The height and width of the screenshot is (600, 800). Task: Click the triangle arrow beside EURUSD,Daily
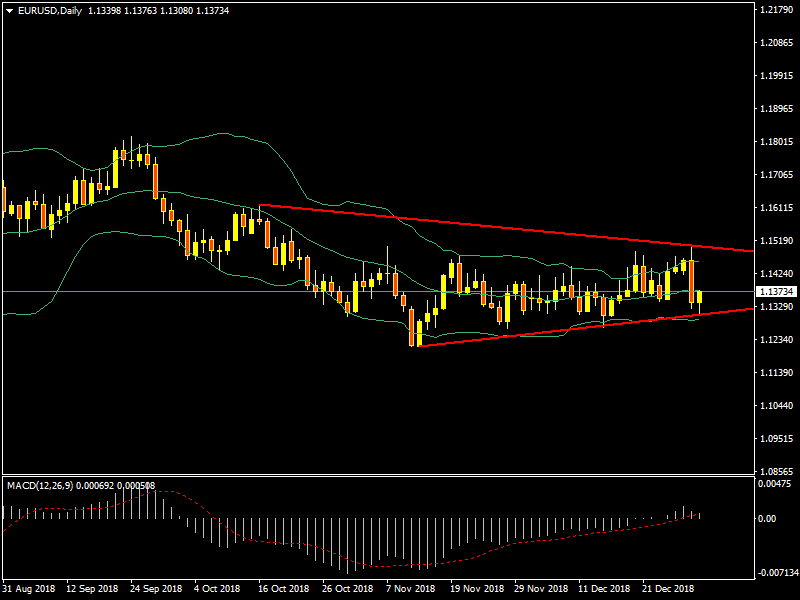[9, 11]
